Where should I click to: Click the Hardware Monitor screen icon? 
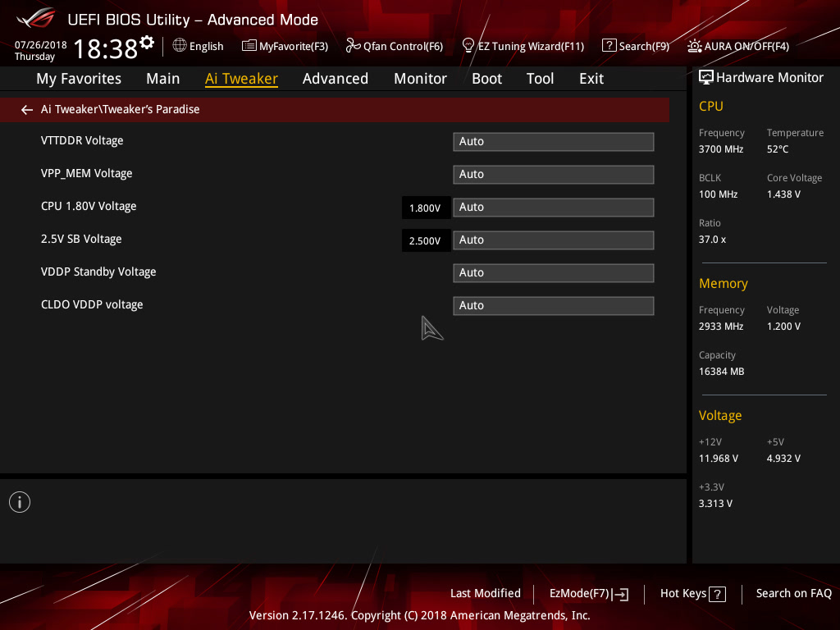(706, 78)
